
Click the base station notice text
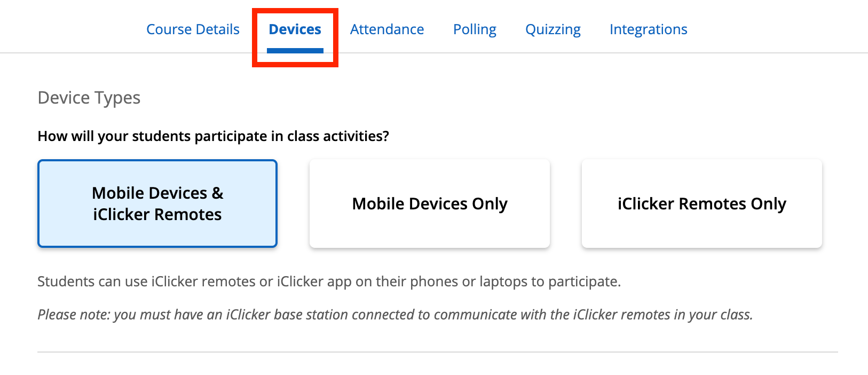click(396, 315)
